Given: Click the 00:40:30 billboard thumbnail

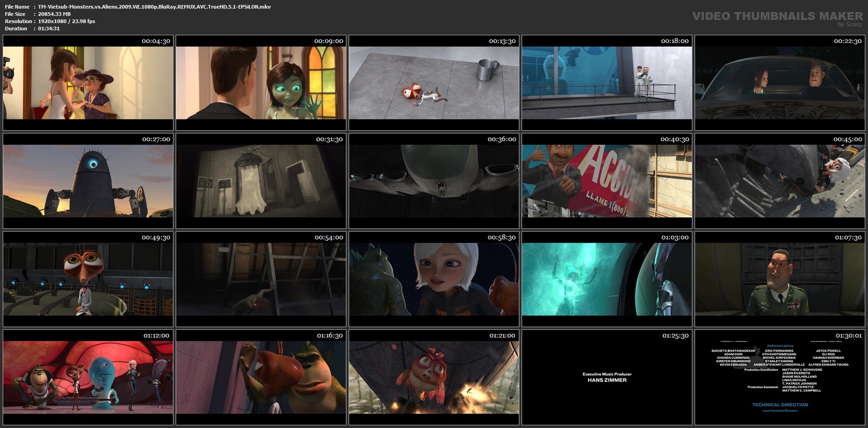Looking at the screenshot, I should [x=607, y=181].
